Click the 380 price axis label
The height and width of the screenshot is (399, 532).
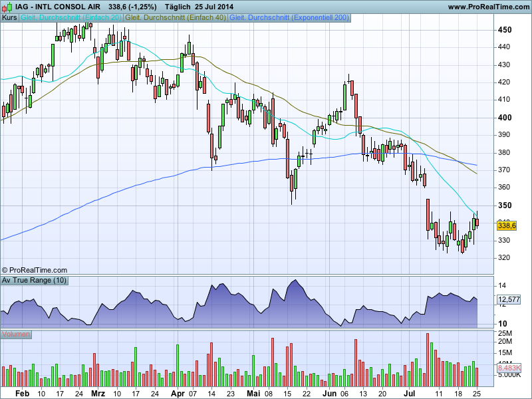coord(504,152)
